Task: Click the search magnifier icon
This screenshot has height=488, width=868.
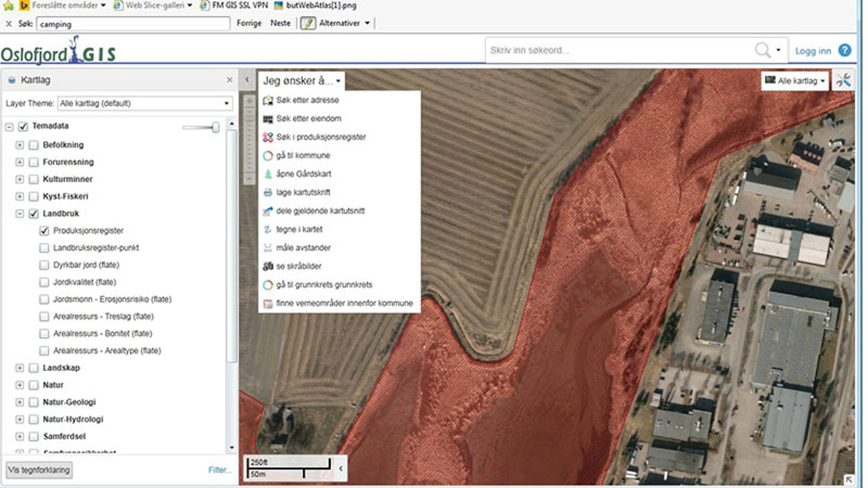Action: click(x=763, y=50)
